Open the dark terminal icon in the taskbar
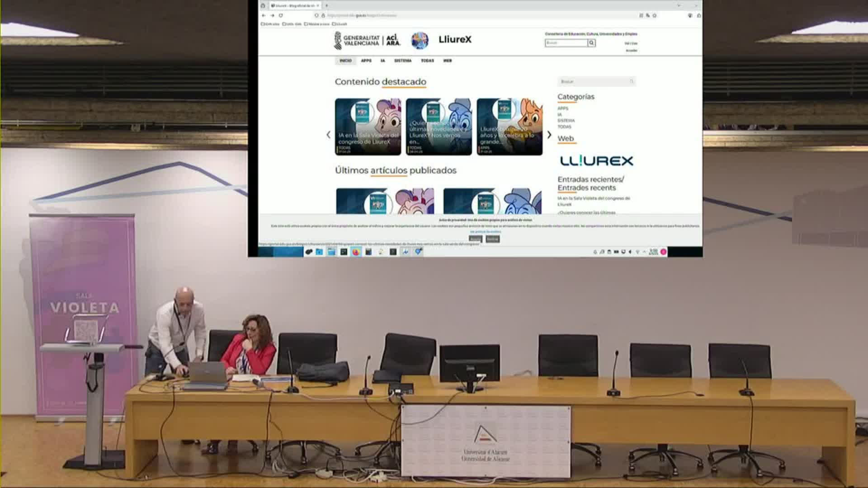This screenshot has width=868, height=488. (x=393, y=252)
